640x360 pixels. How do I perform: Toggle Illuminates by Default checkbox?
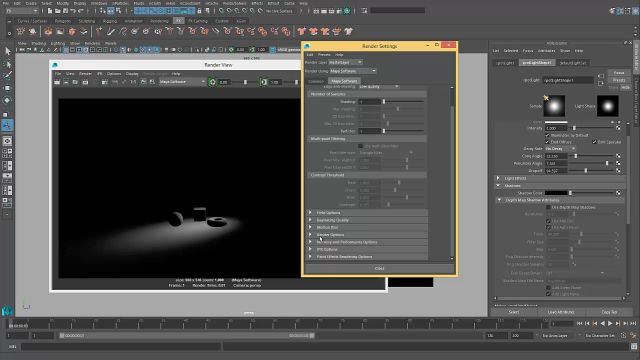(x=547, y=135)
